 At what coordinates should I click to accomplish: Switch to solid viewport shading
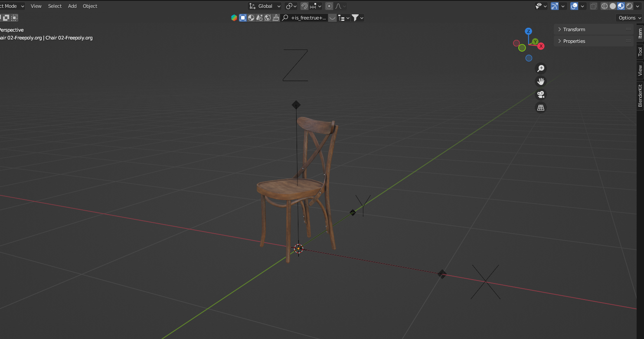tap(613, 6)
